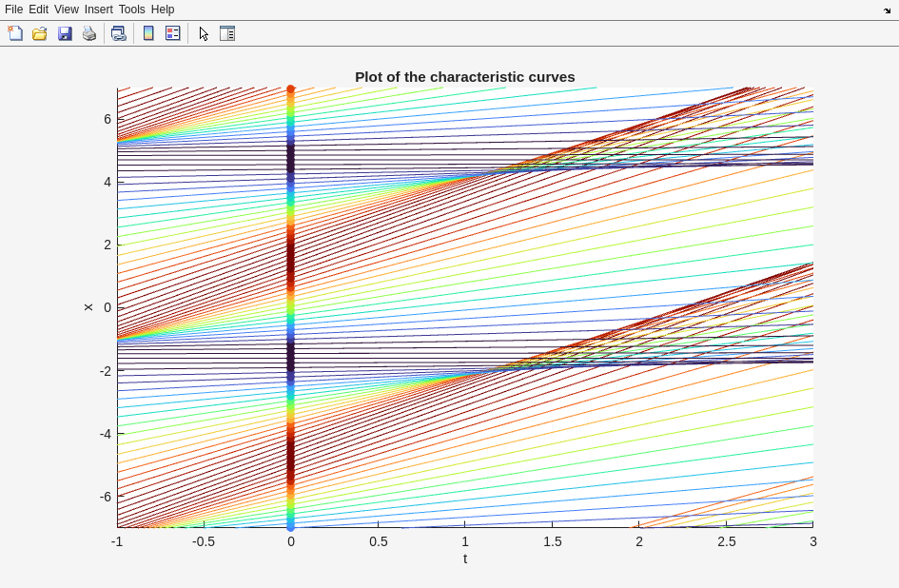Expand the Insert menu
The image size is (899, 588).
(99, 10)
